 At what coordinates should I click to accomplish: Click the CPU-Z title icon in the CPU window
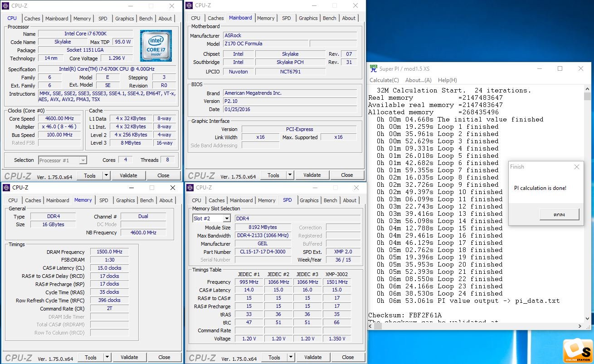click(x=6, y=5)
